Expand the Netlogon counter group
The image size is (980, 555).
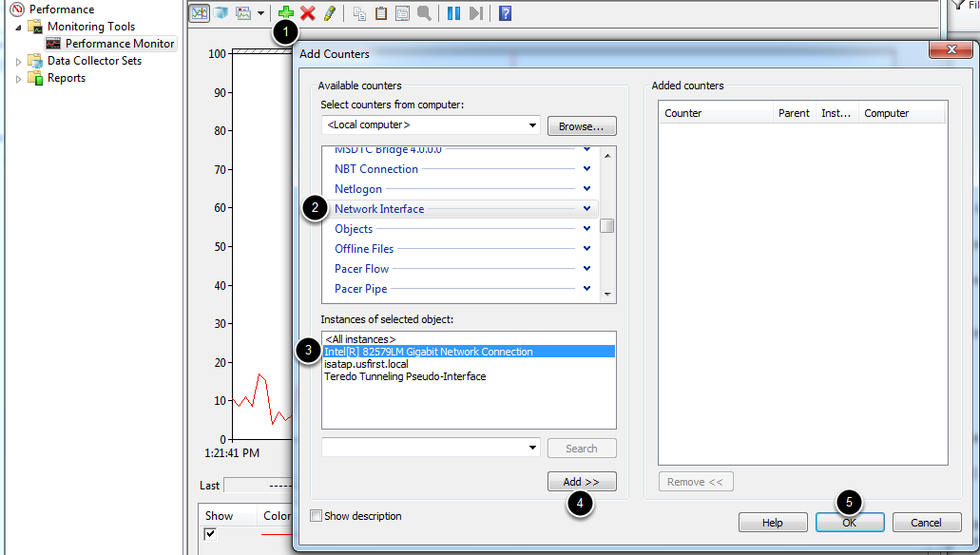(x=586, y=188)
